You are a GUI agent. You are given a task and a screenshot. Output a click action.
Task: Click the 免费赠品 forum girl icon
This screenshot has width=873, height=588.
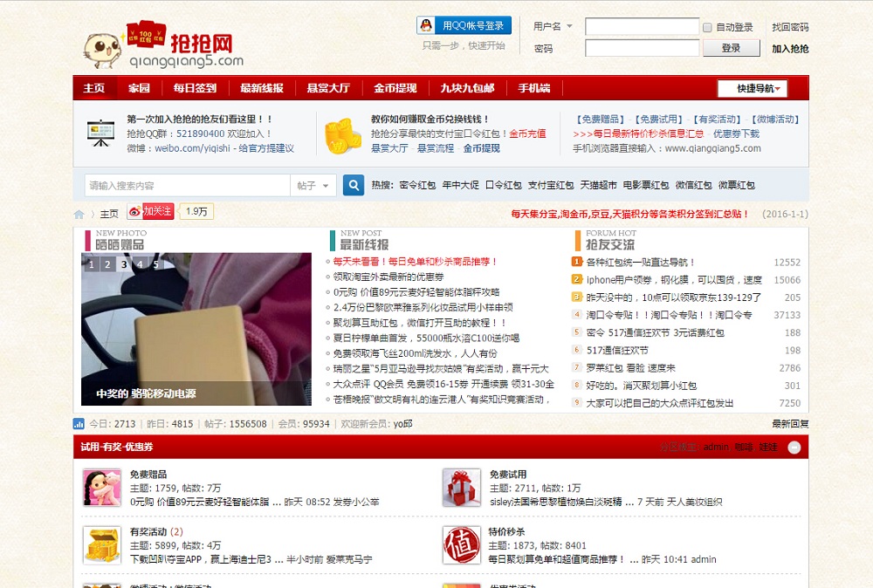(x=102, y=488)
